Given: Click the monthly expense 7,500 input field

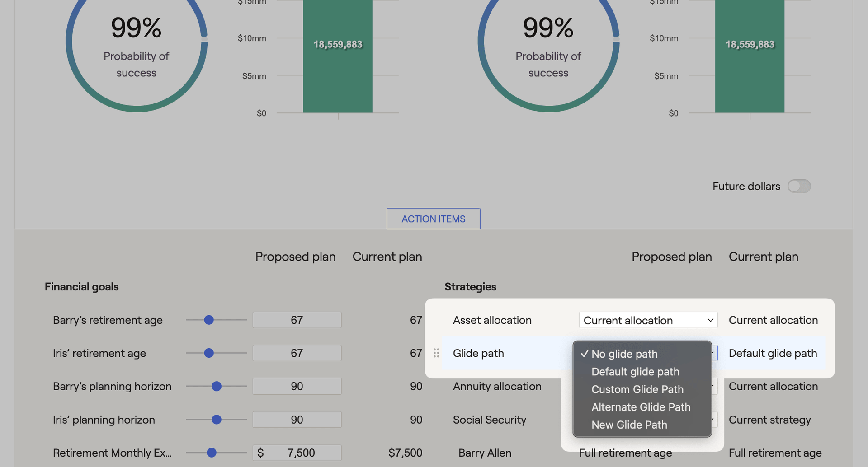Looking at the screenshot, I should [x=301, y=453].
